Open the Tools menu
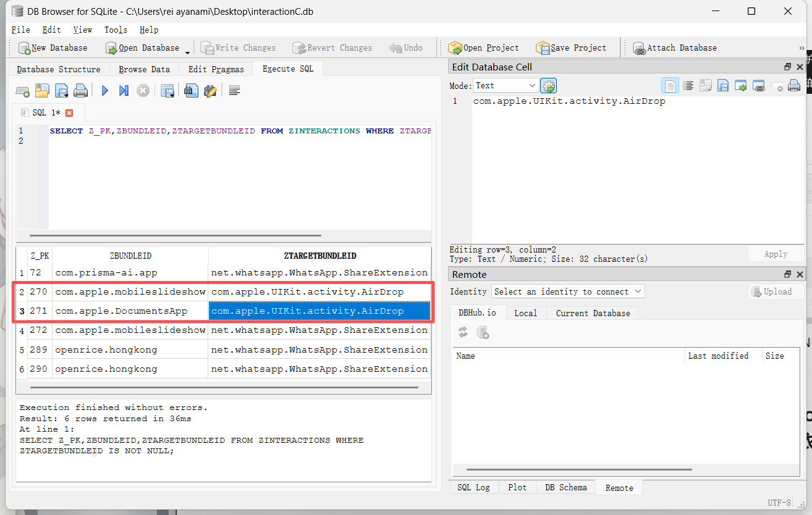Screen dimensions: 812x515 (x=116, y=30)
